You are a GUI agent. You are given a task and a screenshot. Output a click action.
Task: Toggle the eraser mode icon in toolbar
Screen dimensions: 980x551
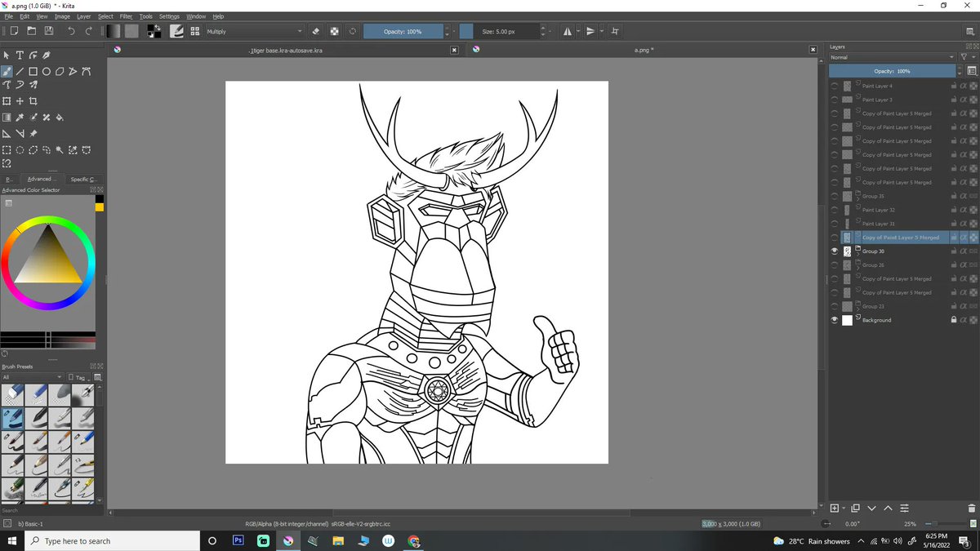pyautogui.click(x=316, y=31)
